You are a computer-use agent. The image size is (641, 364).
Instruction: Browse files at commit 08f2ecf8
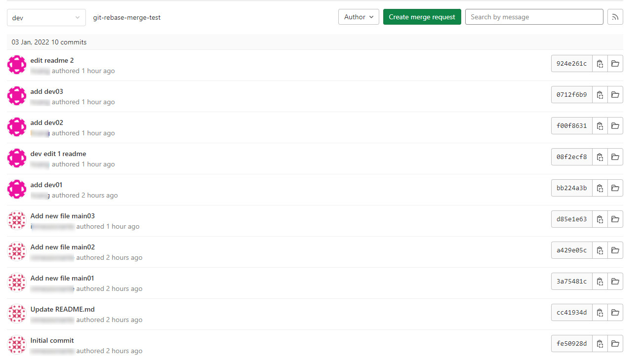click(x=615, y=157)
